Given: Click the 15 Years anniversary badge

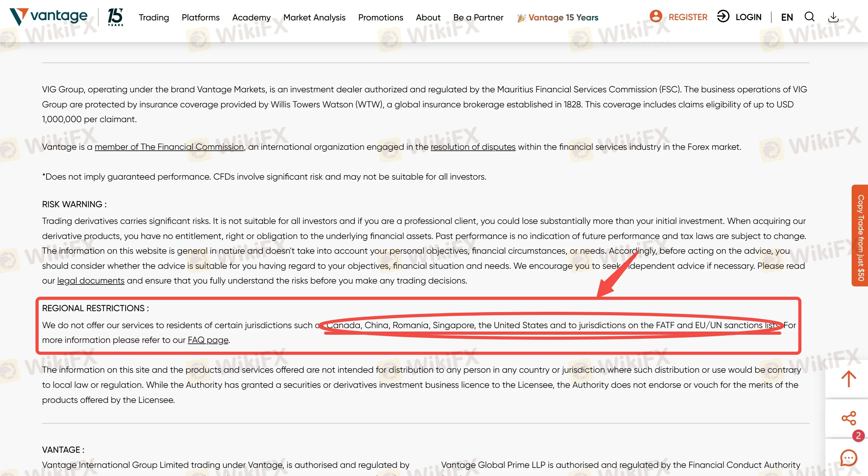Looking at the screenshot, I should (115, 17).
